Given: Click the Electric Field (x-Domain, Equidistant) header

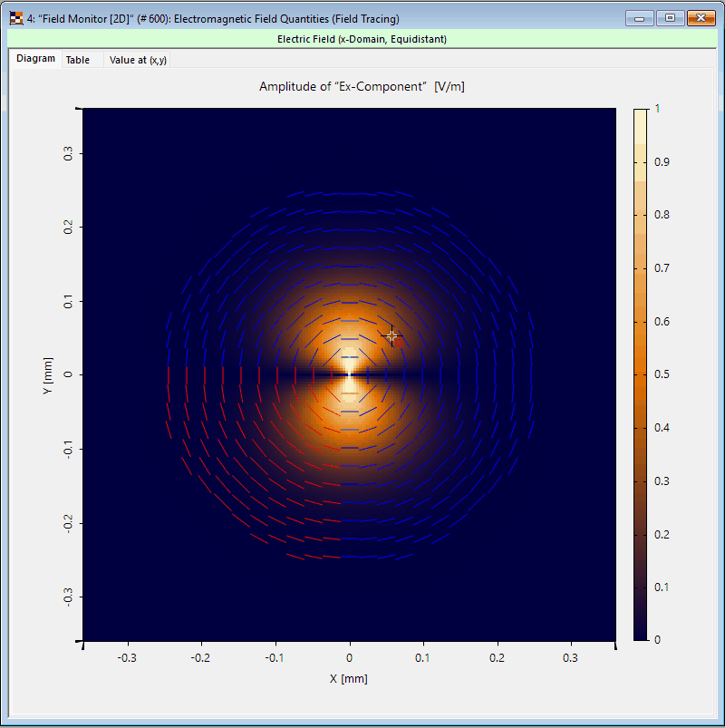Looking at the screenshot, I should (362, 39).
